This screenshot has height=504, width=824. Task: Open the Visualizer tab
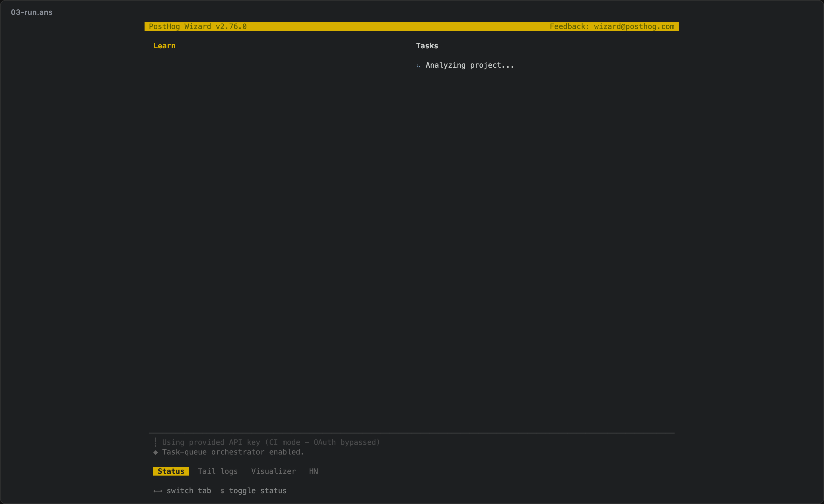pyautogui.click(x=273, y=471)
